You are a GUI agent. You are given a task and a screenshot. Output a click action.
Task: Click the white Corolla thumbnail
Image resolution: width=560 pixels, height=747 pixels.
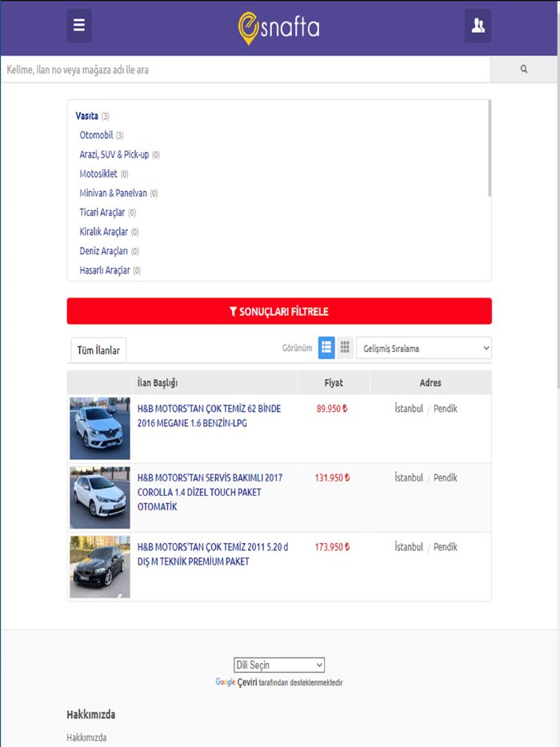[x=100, y=497]
